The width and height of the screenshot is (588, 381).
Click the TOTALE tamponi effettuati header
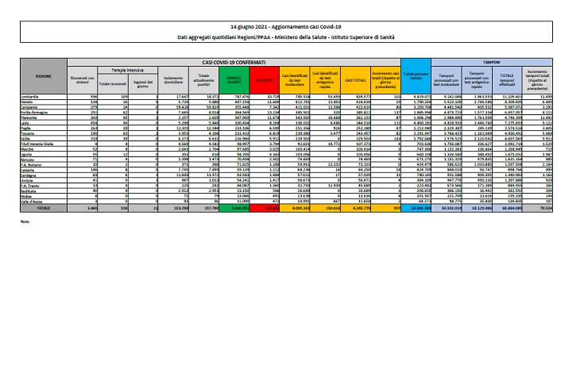click(x=509, y=79)
